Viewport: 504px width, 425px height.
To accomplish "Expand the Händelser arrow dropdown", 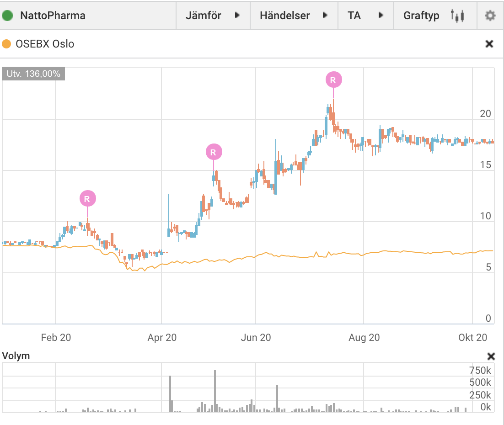I will pos(325,15).
